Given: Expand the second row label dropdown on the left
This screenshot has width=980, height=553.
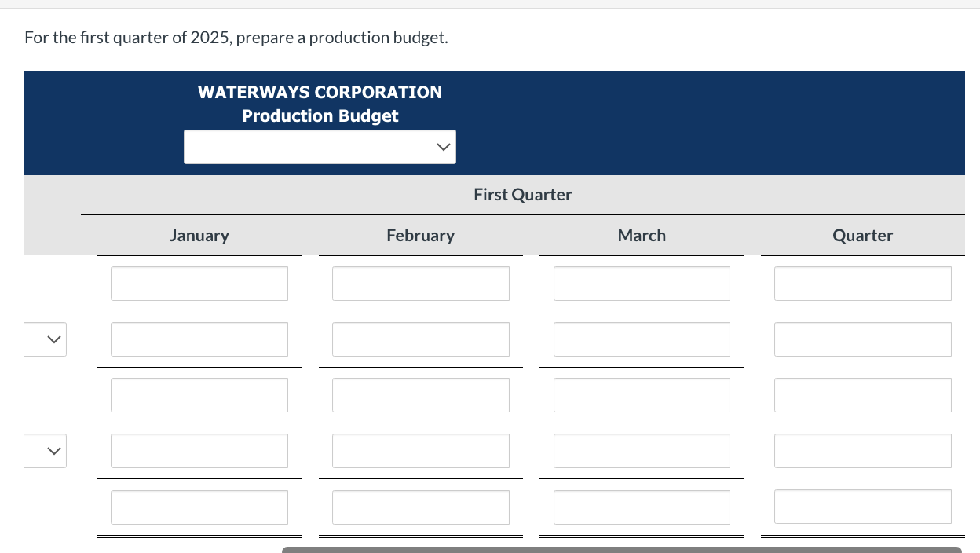Looking at the screenshot, I should tap(45, 450).
